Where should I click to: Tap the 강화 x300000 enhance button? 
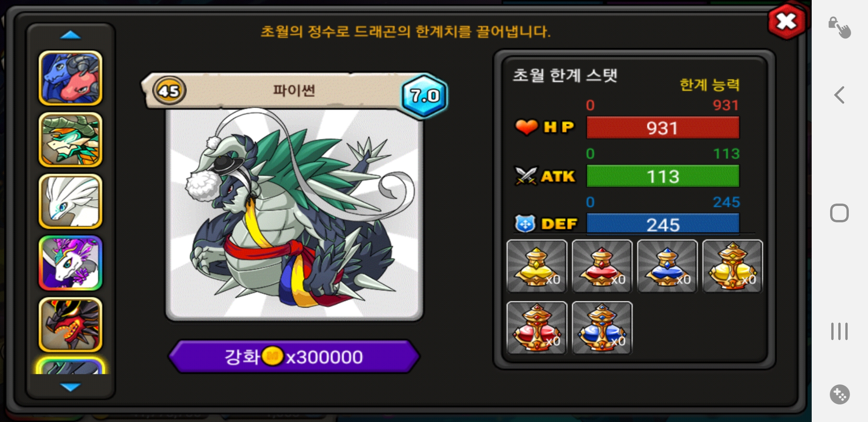click(294, 356)
